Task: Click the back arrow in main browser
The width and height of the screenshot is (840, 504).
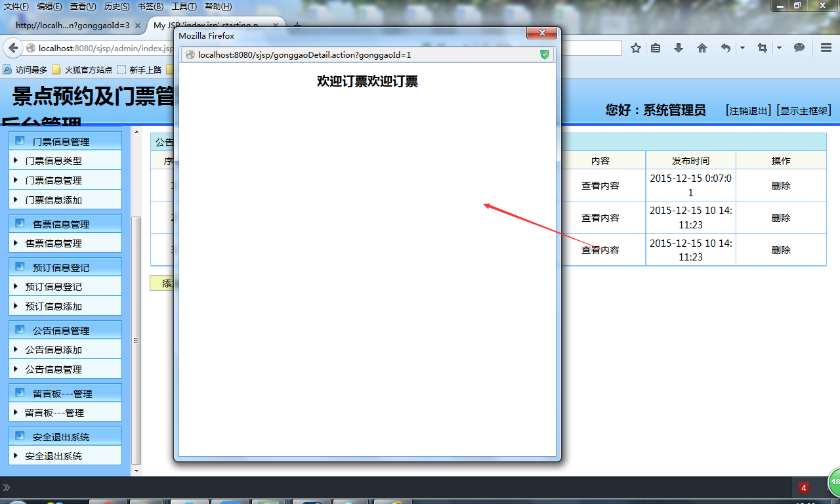Action: pos(13,48)
